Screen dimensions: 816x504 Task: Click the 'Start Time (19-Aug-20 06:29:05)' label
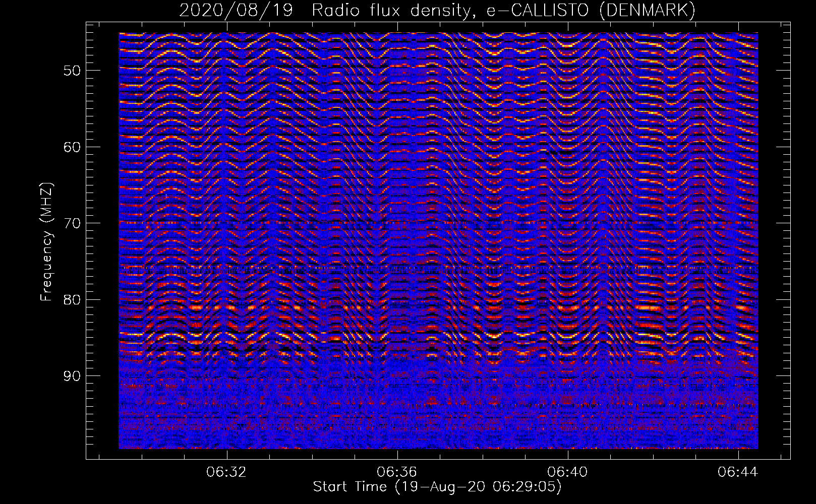[437, 487]
